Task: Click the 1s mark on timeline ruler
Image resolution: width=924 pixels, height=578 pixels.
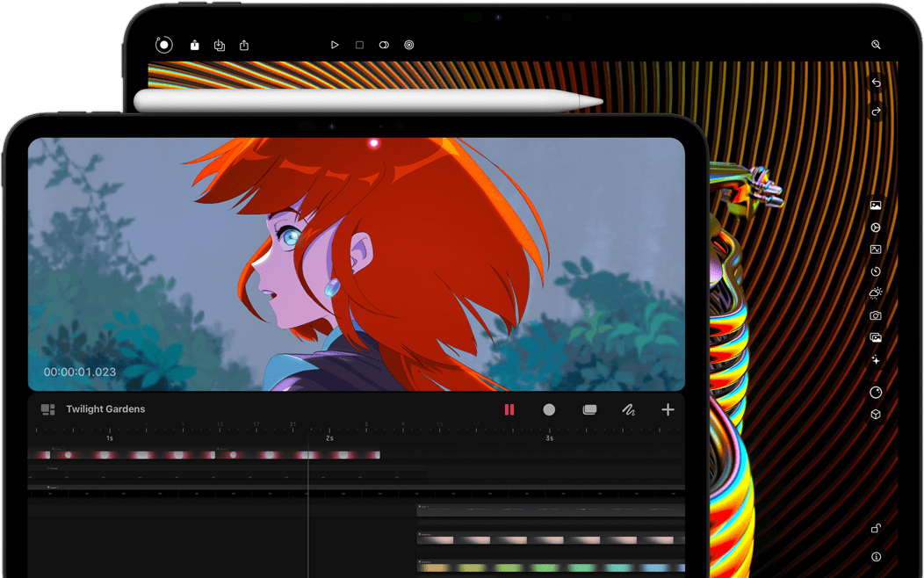Action: (x=110, y=438)
